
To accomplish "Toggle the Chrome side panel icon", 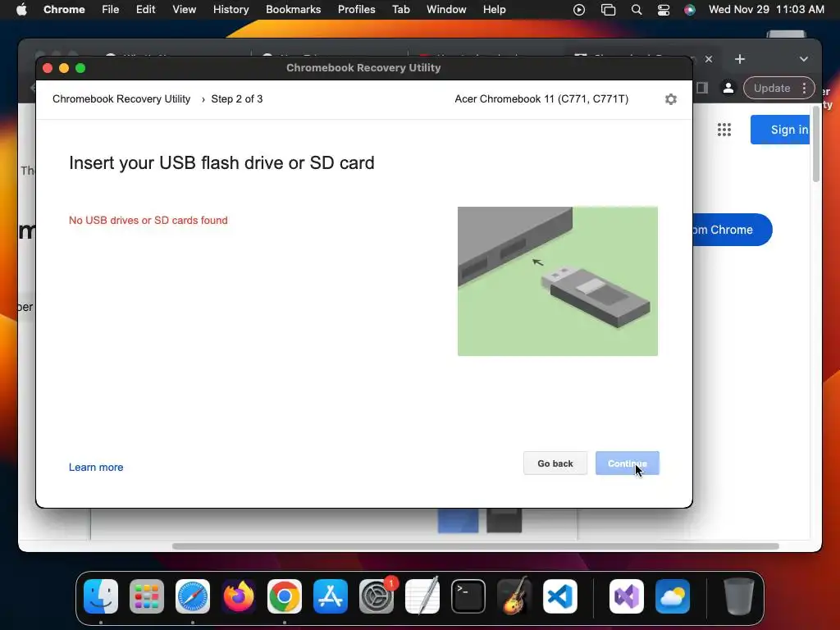I will click(702, 88).
